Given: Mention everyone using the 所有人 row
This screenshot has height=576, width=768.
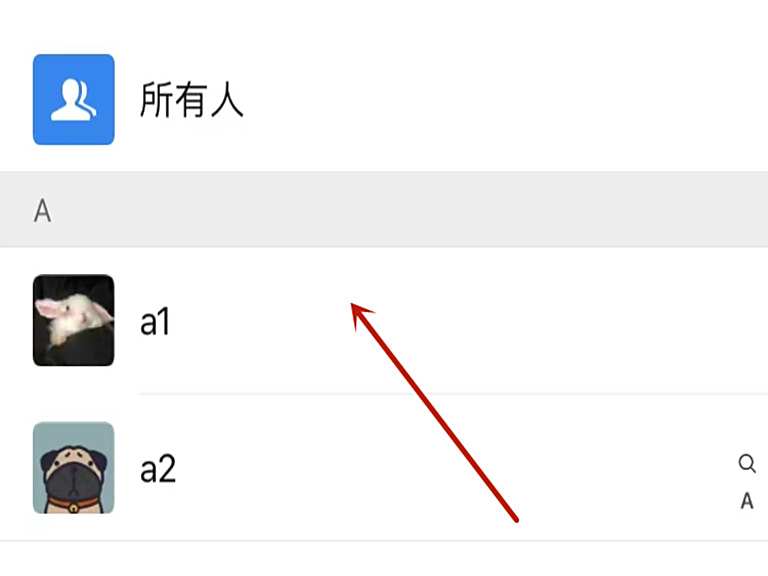Looking at the screenshot, I should [x=384, y=99].
